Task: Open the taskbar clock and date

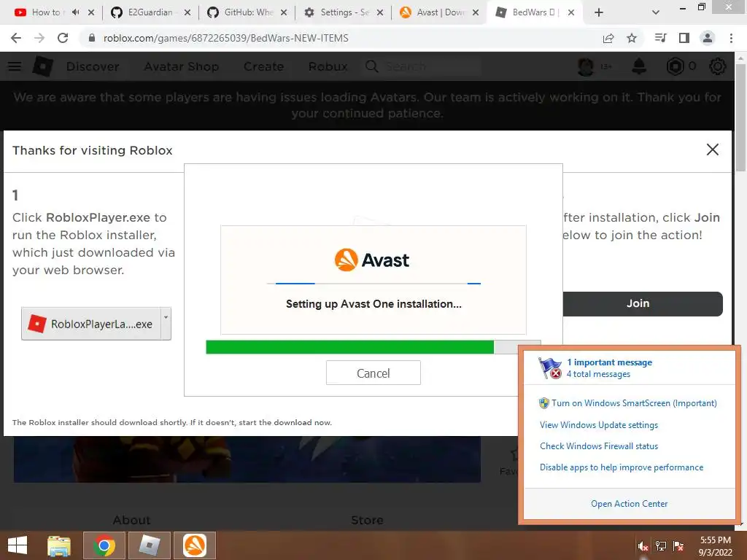Action: (x=715, y=546)
